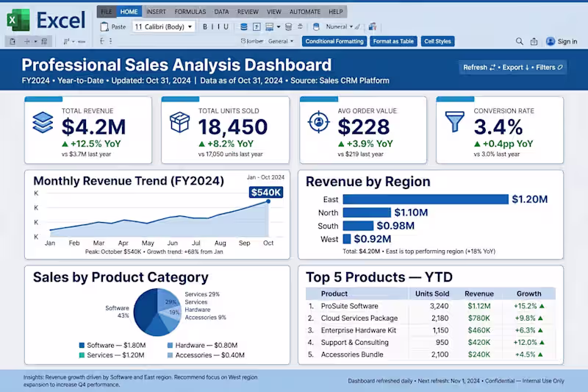This screenshot has width=588, height=392.
Task: Click the table layout icon in the ribbon
Action: coord(269,26)
